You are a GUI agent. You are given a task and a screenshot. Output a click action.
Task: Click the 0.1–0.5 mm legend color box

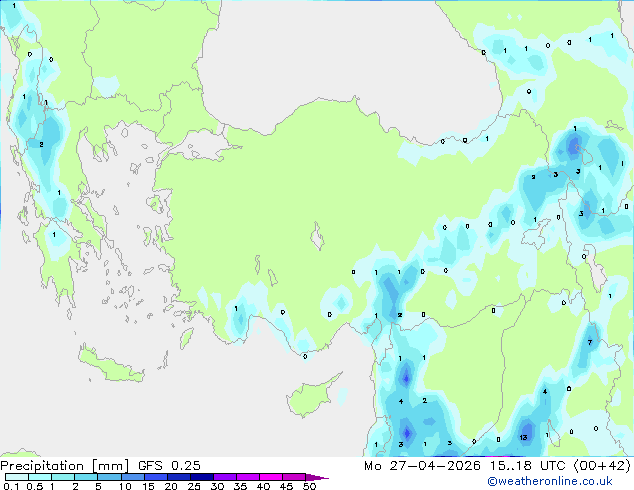(x=17, y=477)
